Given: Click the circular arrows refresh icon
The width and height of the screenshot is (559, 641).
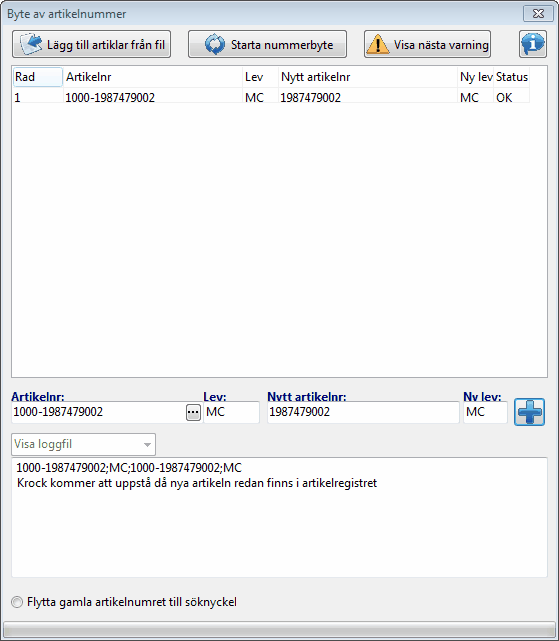Looking at the screenshot, I should click(215, 44).
